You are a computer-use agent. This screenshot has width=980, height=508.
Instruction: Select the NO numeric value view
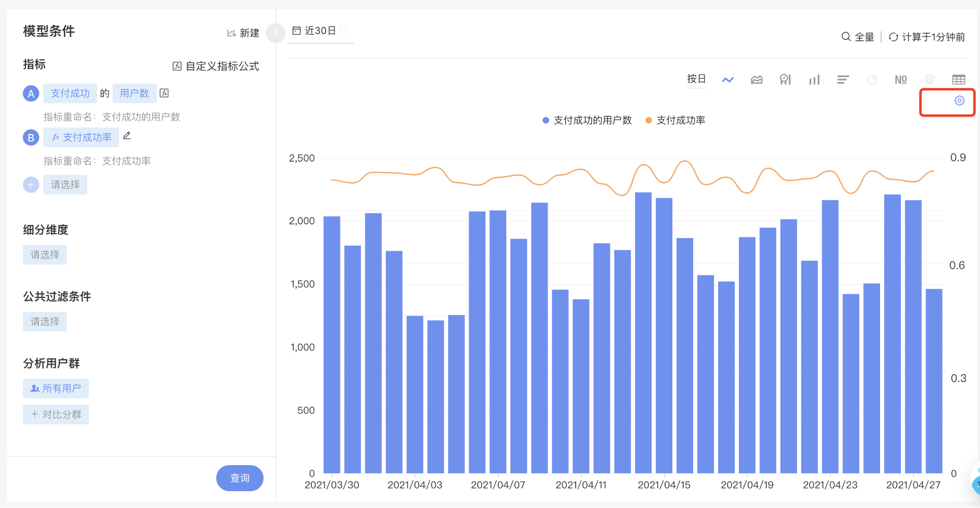tap(901, 80)
